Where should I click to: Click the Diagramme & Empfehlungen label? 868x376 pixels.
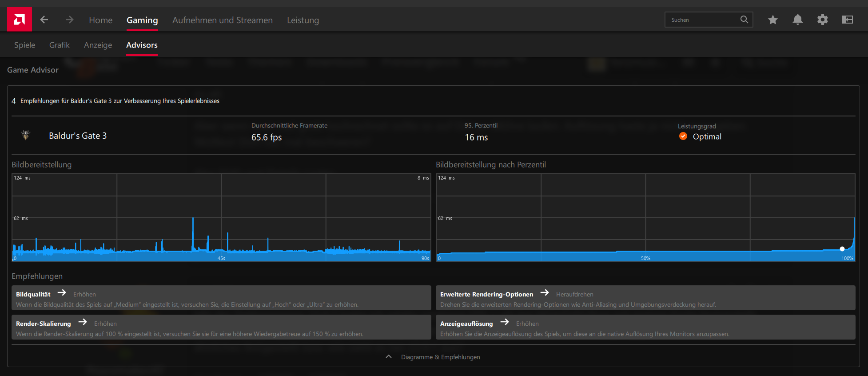tap(441, 357)
